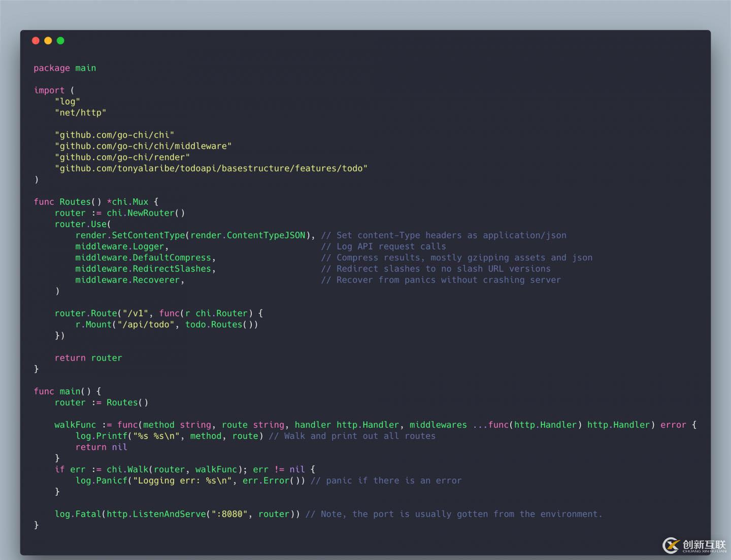This screenshot has width=731, height=560.
Task: Click the "func Routes() *chi.Mux {" line
Action: [96, 202]
